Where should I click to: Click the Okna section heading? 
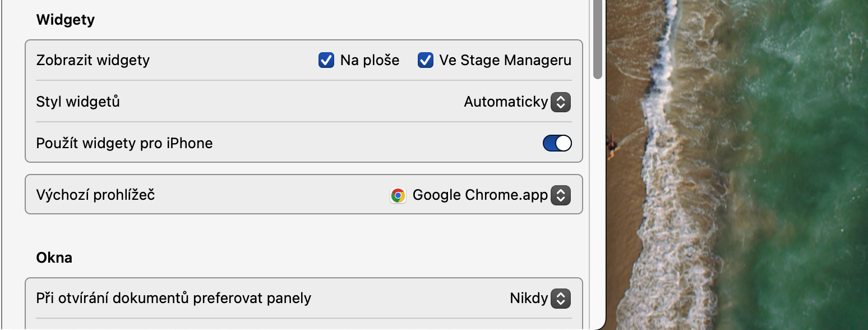click(x=54, y=258)
